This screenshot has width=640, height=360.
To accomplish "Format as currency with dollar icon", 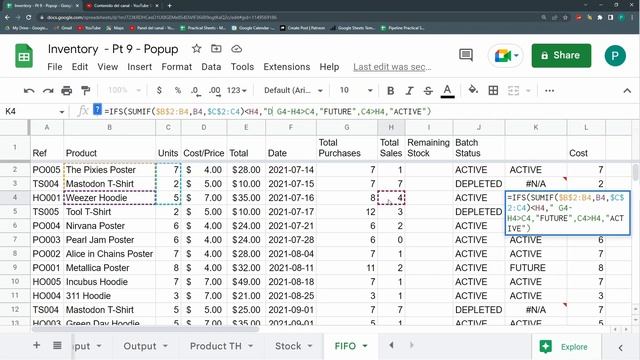I will pos(159,90).
